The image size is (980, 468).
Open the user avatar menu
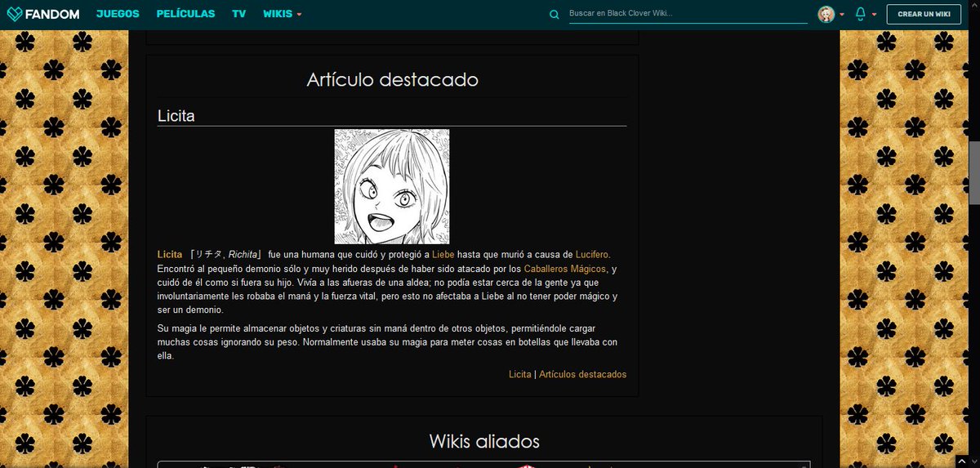tap(826, 14)
